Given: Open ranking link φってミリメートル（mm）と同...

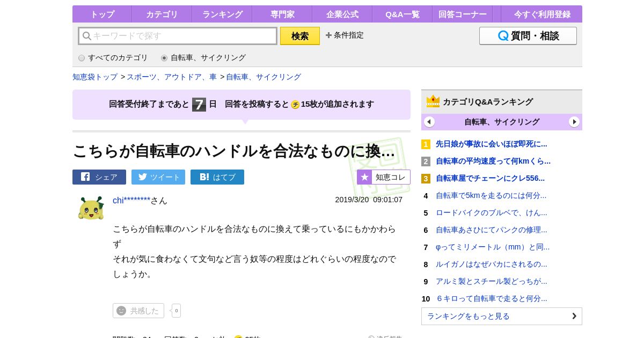Looking at the screenshot, I should coord(493,247).
